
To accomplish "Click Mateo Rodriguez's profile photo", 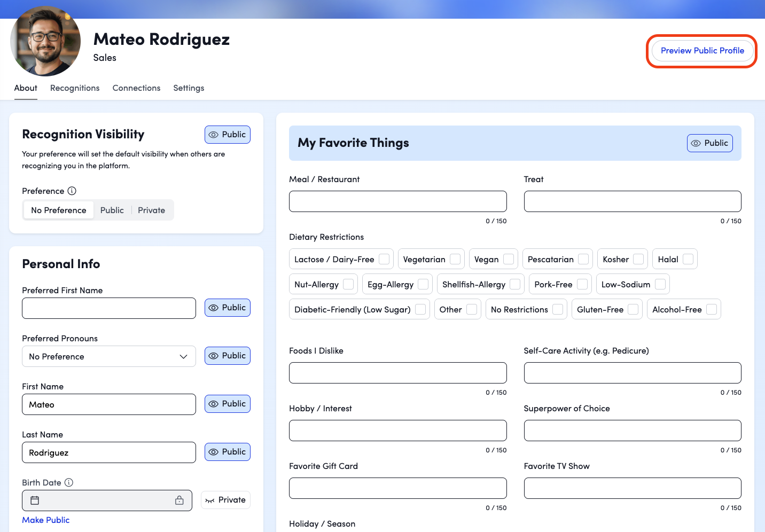I will 45,42.
